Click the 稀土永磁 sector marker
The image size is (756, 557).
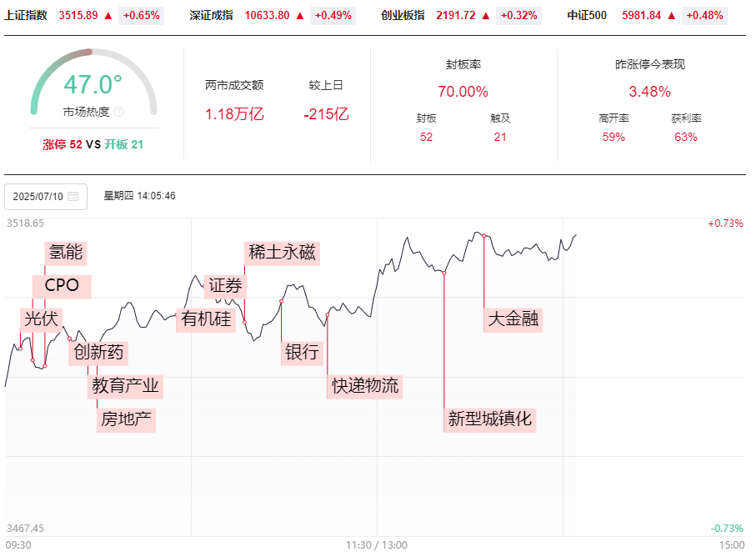click(x=282, y=252)
